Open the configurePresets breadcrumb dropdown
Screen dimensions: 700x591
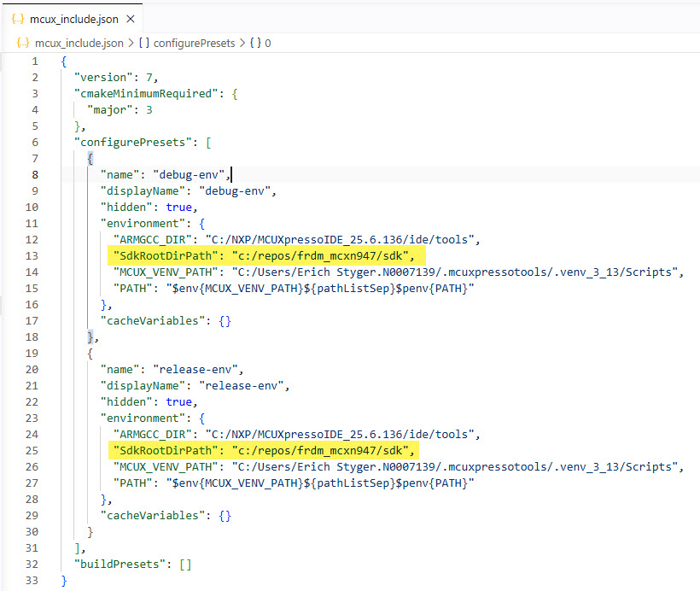tap(194, 43)
